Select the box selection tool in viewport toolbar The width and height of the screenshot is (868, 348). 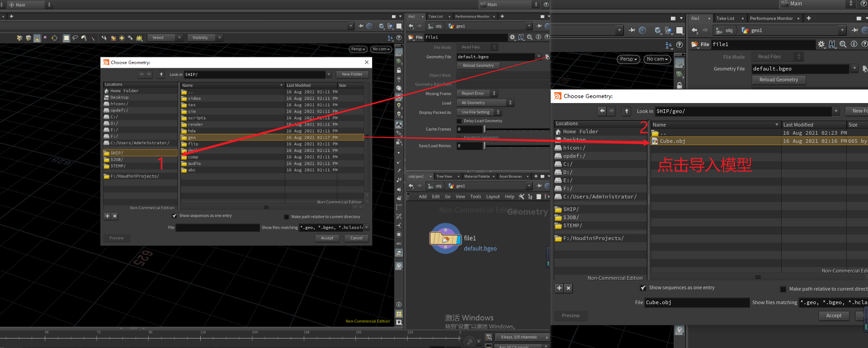(66, 38)
